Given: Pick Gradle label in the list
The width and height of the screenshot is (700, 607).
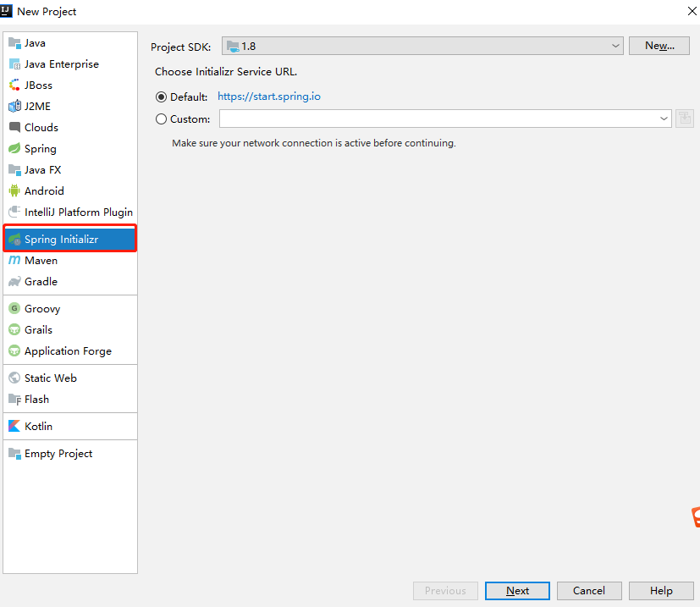Looking at the screenshot, I should point(41,282).
